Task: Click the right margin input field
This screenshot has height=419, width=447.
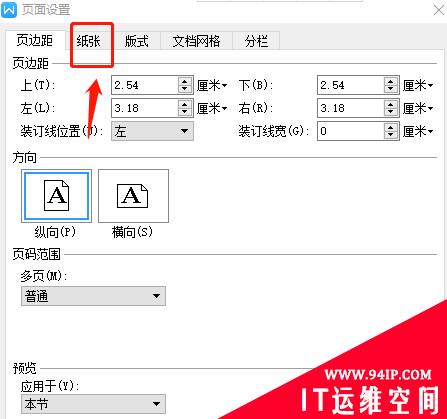Action: 351,108
